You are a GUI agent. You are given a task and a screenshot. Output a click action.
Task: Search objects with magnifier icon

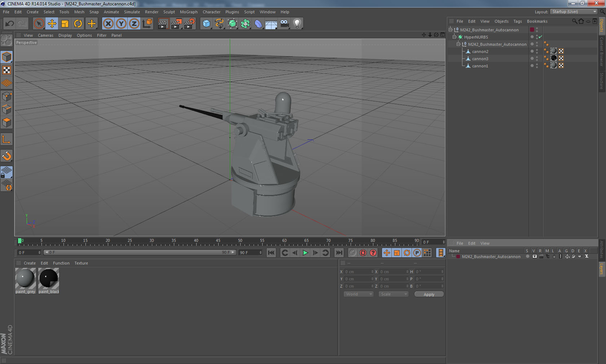(x=574, y=21)
